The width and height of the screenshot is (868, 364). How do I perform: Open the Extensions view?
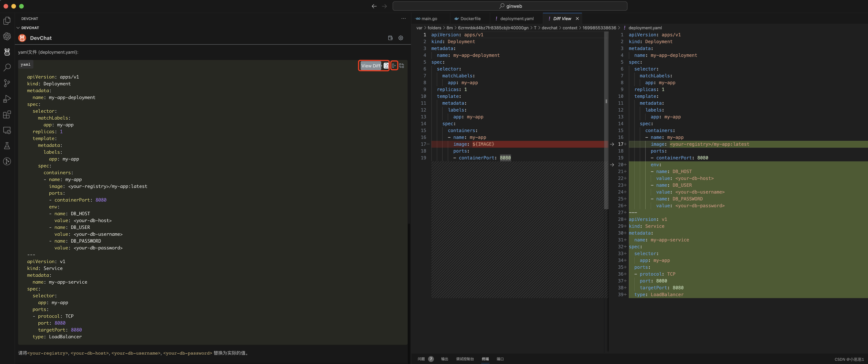coord(7,115)
